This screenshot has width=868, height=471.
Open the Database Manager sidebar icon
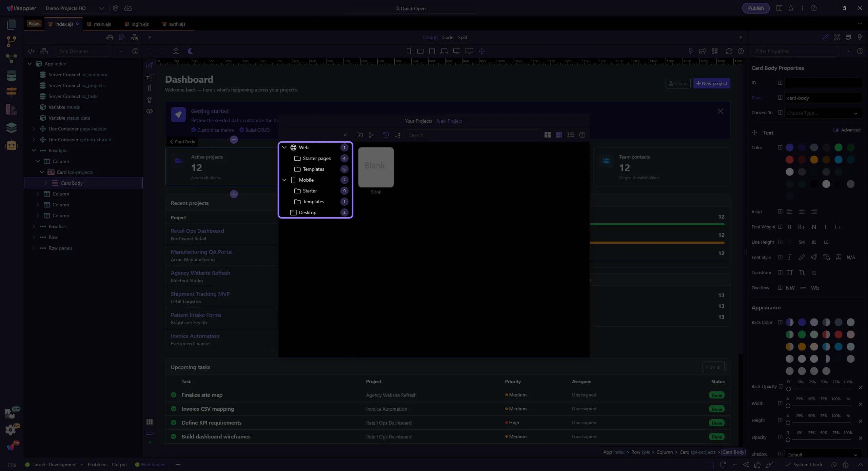pos(12,76)
